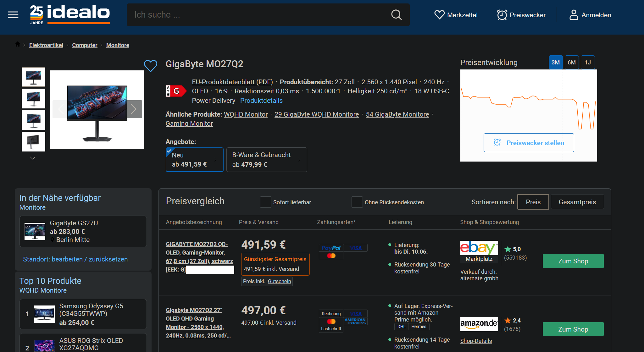644x352 pixels.
Task: Open the hamburger navigation menu
Action: click(x=13, y=14)
